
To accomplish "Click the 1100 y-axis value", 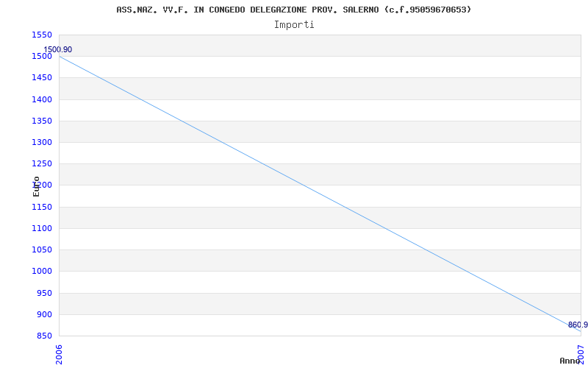I will tap(42, 228).
